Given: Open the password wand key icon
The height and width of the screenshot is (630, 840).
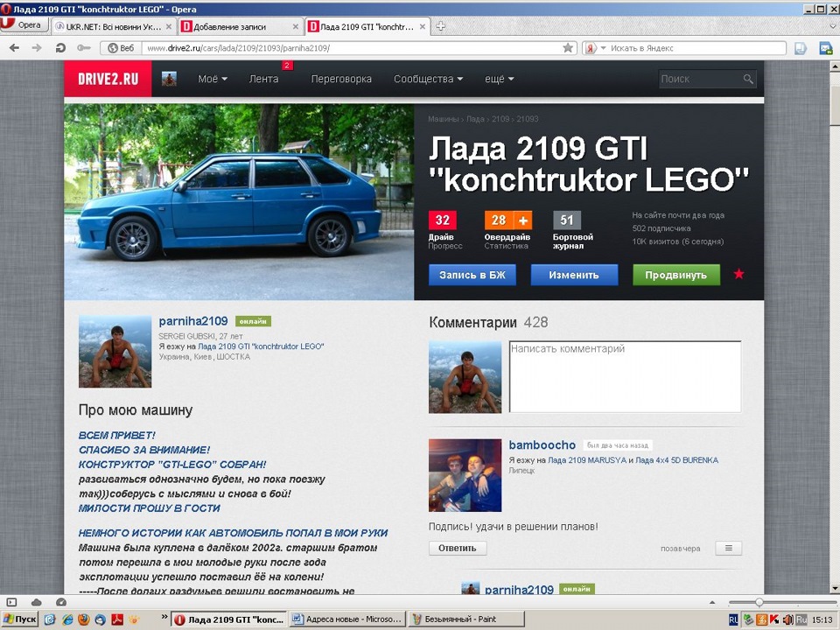Looking at the screenshot, I should 84,48.
